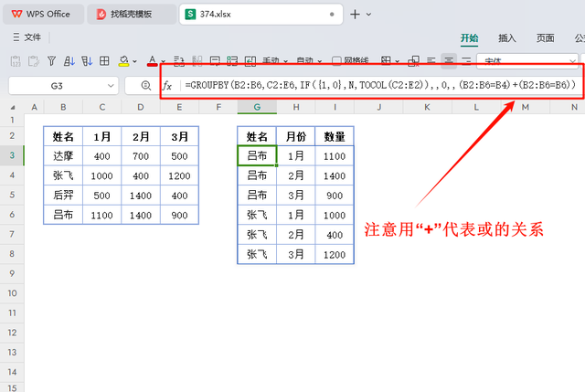Click the zoom magnifier icon
585x392 pixels.
pos(146,86)
